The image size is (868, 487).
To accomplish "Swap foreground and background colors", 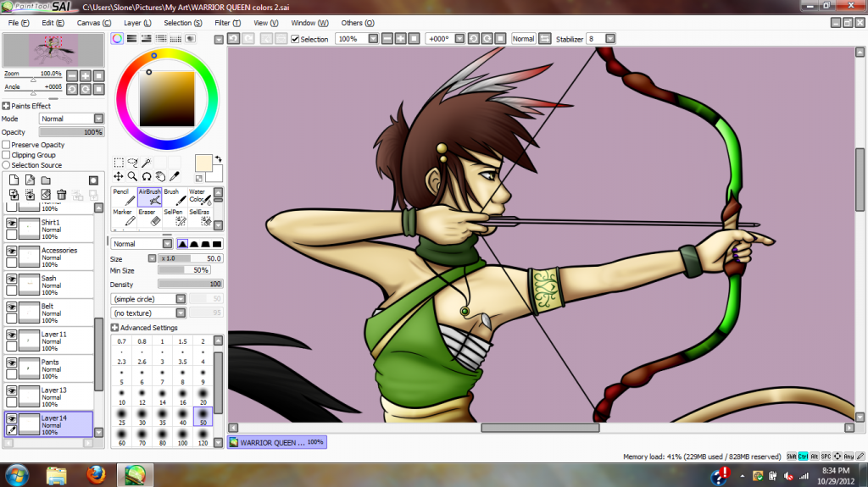I will (x=218, y=159).
